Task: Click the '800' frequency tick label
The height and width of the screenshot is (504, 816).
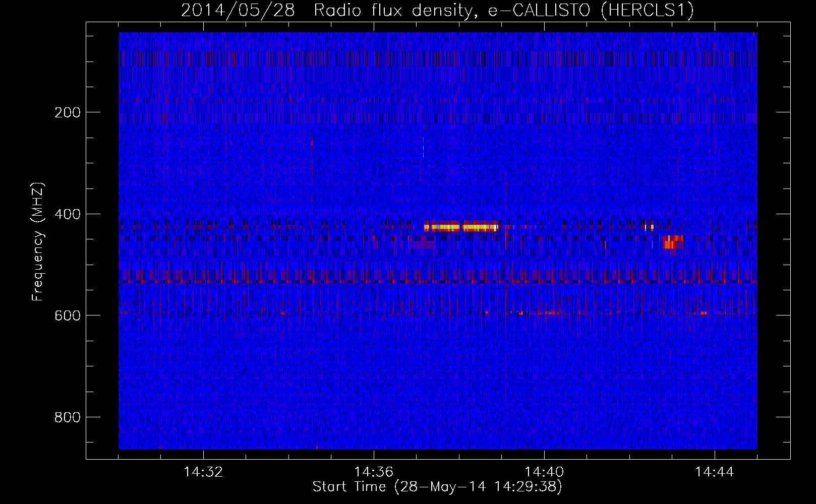Action: pyautogui.click(x=68, y=417)
